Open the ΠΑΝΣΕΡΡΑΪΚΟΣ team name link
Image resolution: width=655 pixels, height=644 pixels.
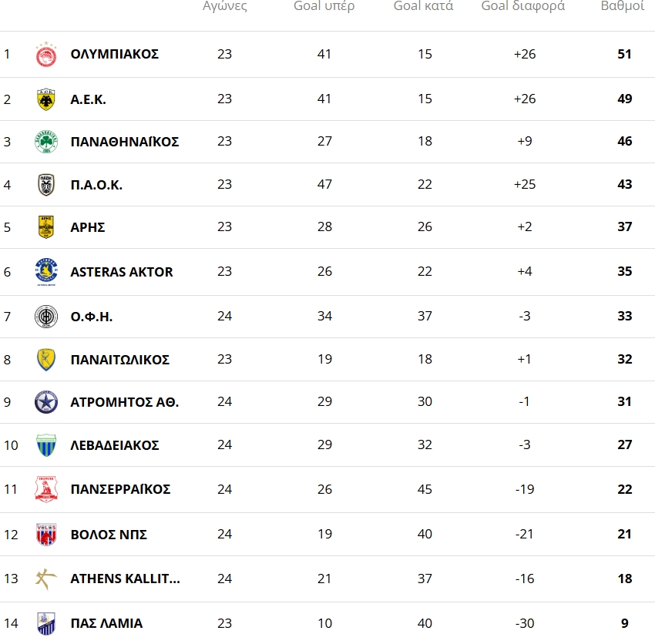click(120, 489)
